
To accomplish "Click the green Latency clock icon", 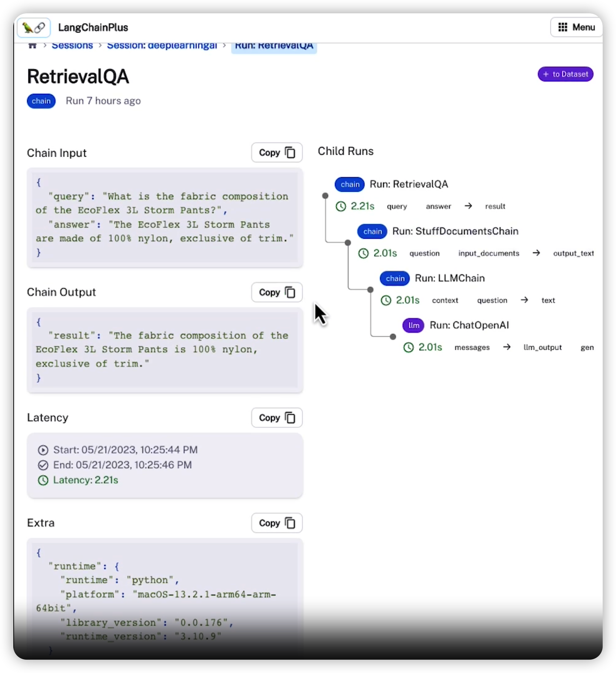I will pyautogui.click(x=43, y=480).
